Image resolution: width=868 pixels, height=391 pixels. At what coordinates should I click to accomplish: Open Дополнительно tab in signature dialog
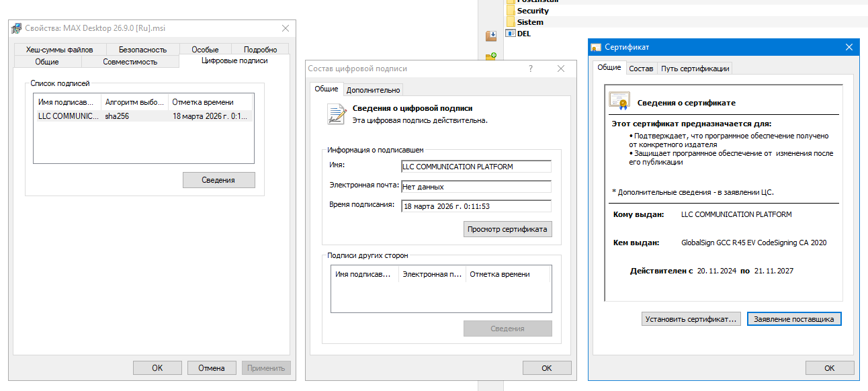coord(374,89)
